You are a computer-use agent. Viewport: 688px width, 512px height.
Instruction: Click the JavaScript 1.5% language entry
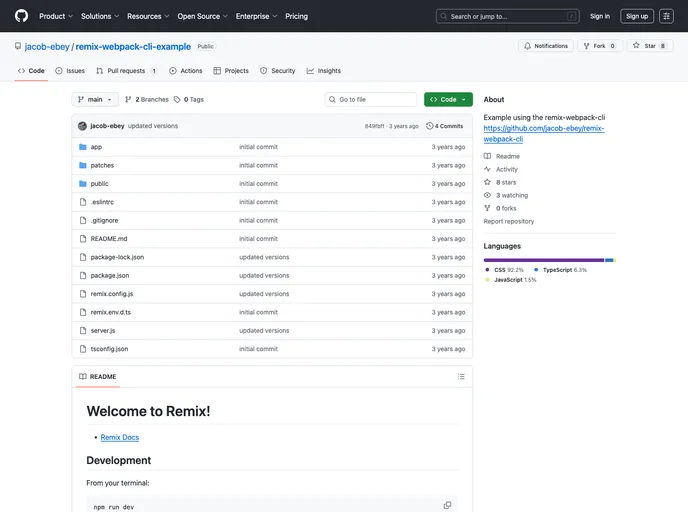(x=510, y=280)
